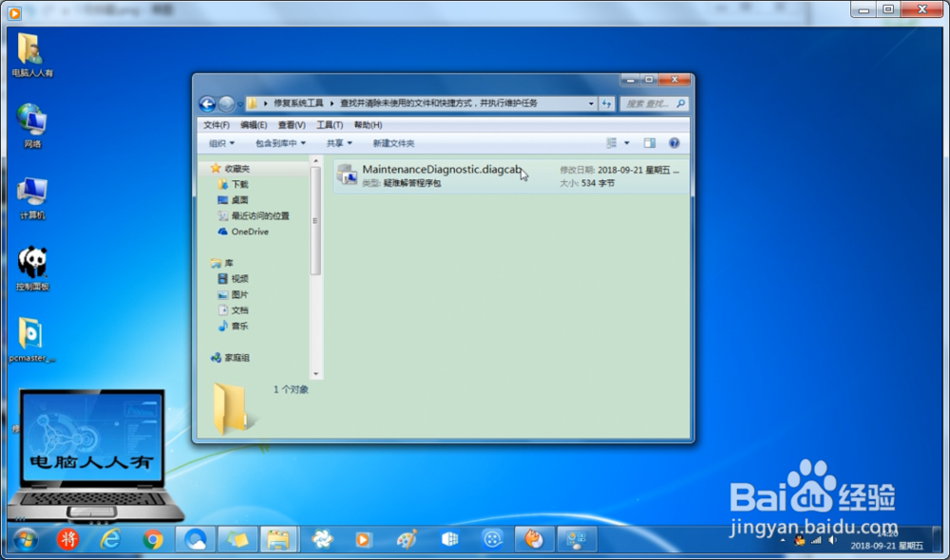Open the view options dropdown arrow
The height and width of the screenshot is (560, 950).
point(627,143)
